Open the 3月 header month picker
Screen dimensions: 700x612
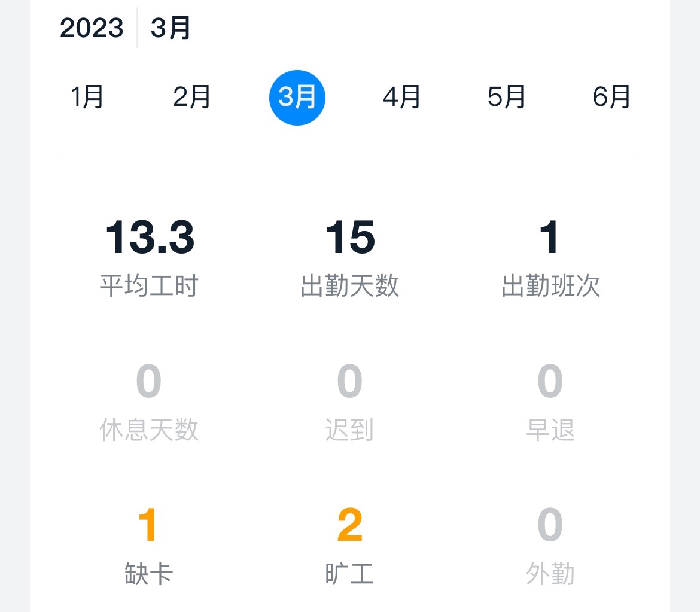(x=171, y=28)
